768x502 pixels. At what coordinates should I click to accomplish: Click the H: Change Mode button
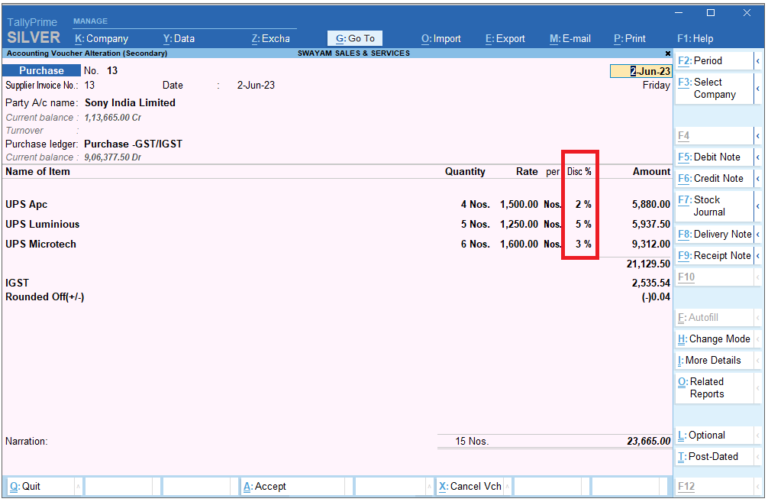(714, 338)
